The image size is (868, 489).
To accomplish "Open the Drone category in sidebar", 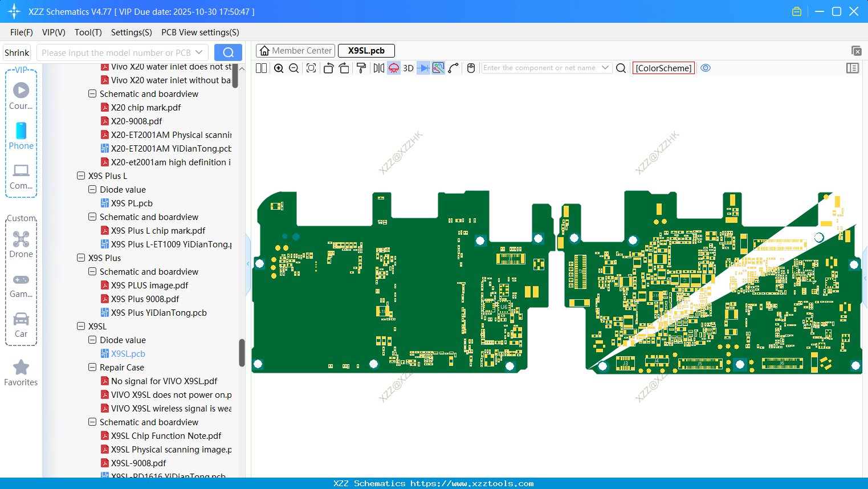I will tap(21, 244).
